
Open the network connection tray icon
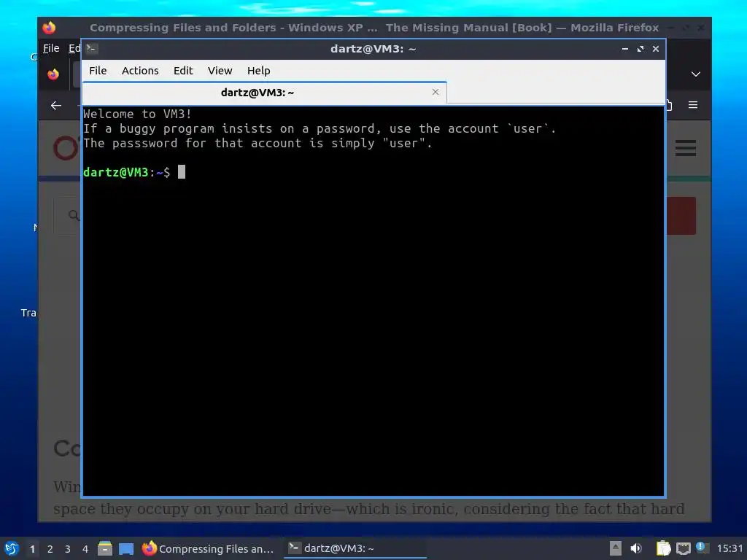[x=683, y=548]
